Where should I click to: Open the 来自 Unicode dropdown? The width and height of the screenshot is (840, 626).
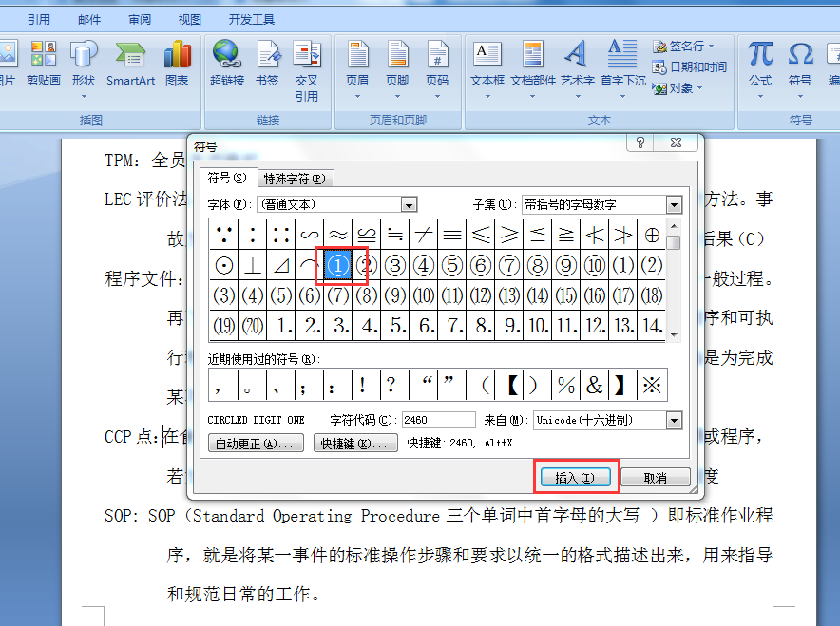(x=674, y=421)
